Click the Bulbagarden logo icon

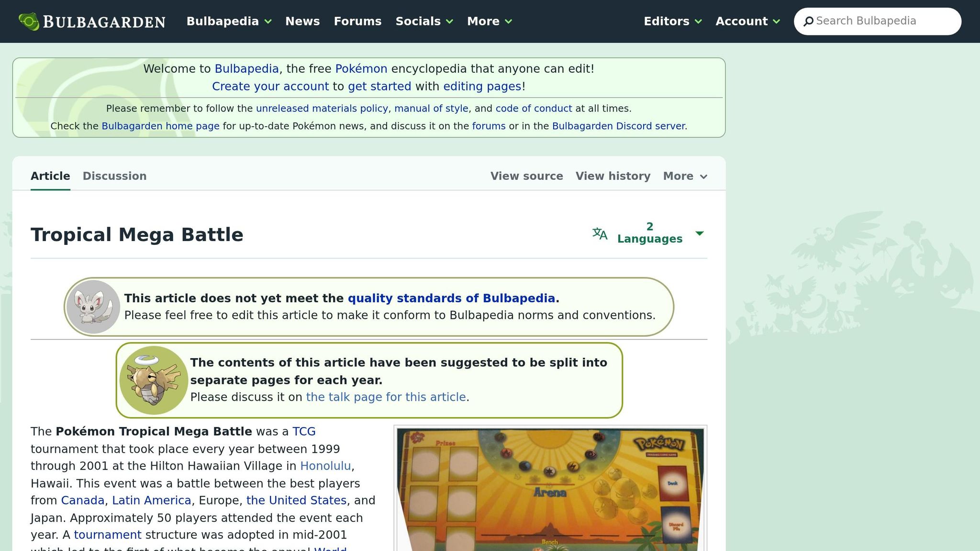coord(29,22)
